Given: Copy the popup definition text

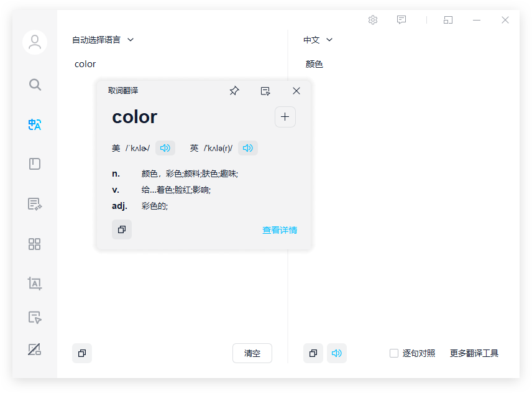Looking at the screenshot, I should pos(122,229).
